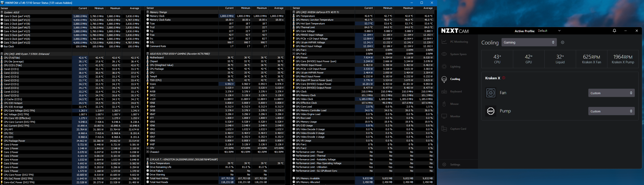Viewport: 644px width, 185px height.
Task: Open Monitor section in NZXT CAM
Action: pos(451,116)
